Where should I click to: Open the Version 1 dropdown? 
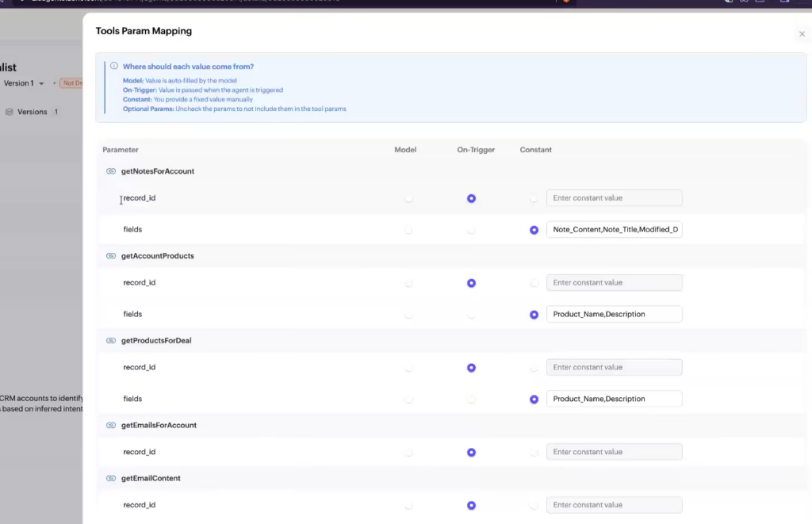click(x=24, y=83)
